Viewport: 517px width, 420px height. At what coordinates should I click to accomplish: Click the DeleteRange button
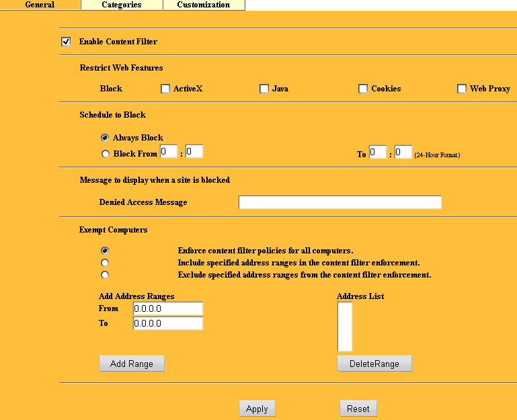click(374, 364)
